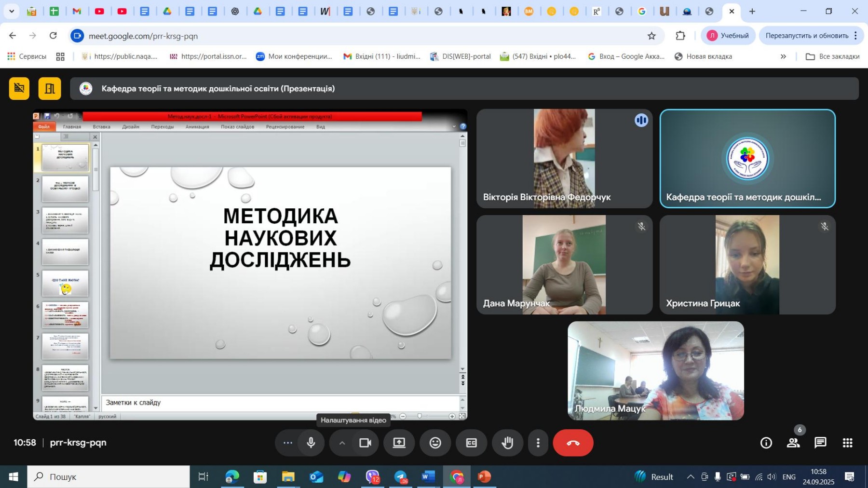Screen dimensions: 868x488
Task: Toggle closed captions
Action: [x=471, y=443]
